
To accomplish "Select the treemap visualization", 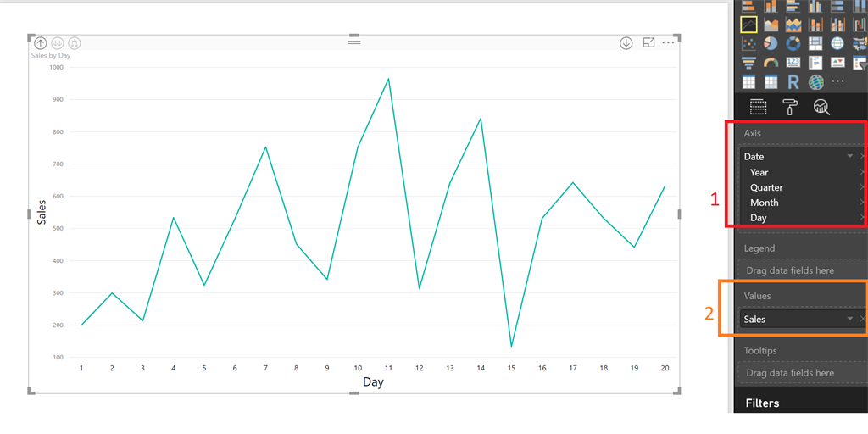I will [x=815, y=43].
